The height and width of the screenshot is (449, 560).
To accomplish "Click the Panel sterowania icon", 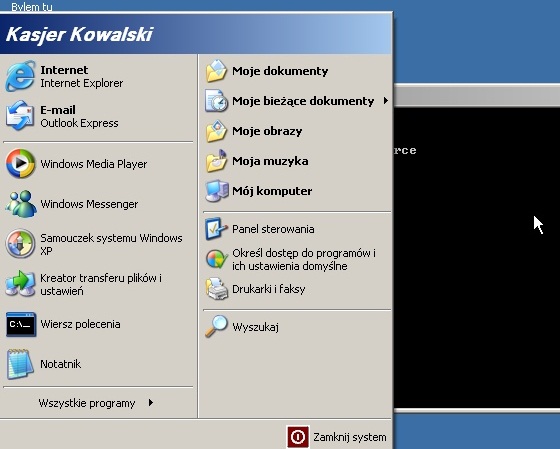I will pyautogui.click(x=216, y=229).
